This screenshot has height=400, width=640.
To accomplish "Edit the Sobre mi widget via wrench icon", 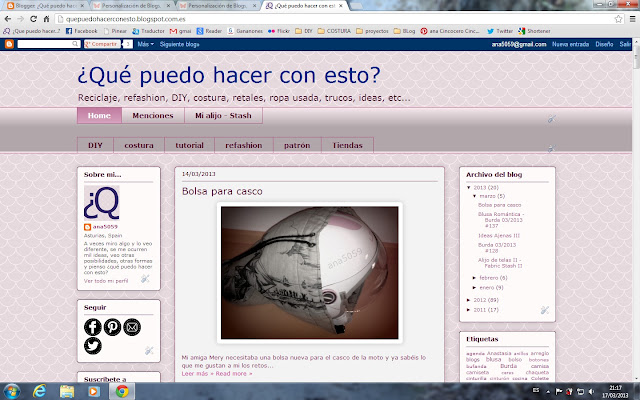I will [145, 279].
